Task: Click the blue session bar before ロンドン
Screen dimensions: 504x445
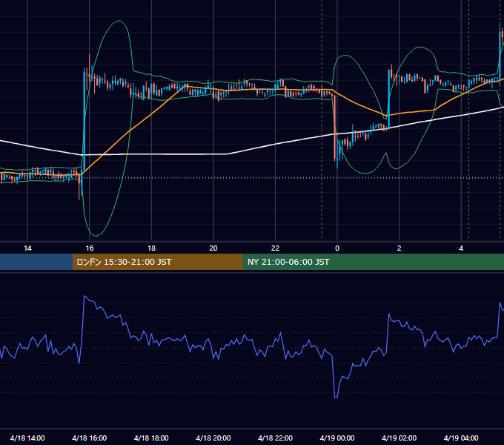Action: click(36, 262)
